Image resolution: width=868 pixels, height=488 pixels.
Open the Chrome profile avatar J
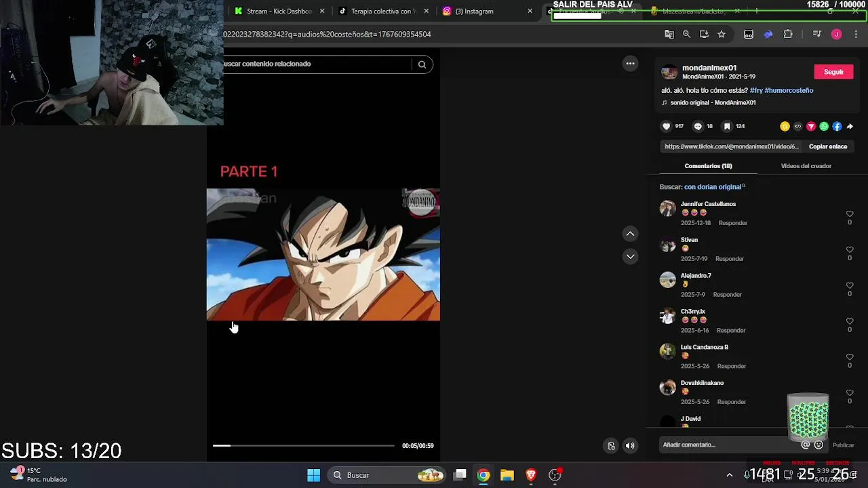[x=836, y=35]
